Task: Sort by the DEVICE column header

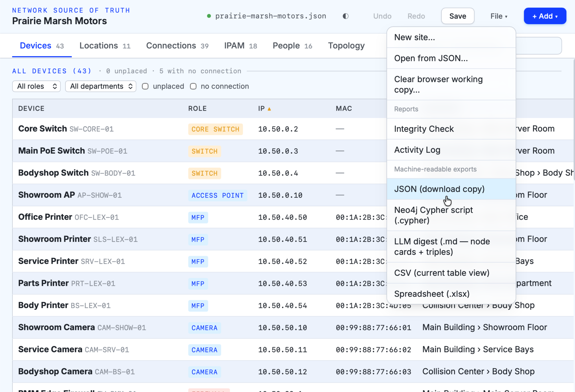Action: pos(31,109)
